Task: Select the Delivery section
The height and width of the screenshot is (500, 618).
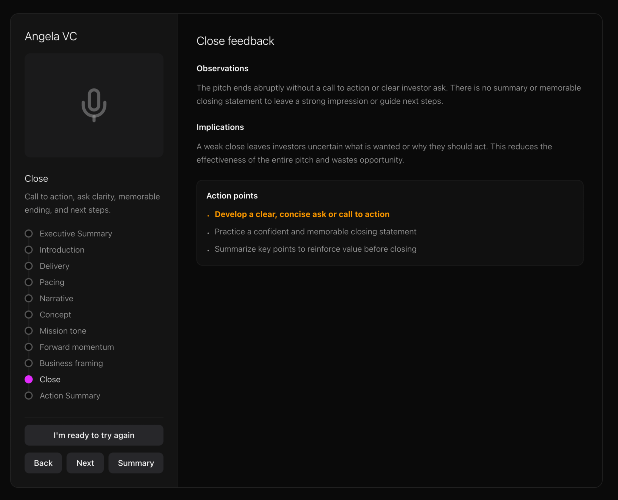Action: [54, 266]
